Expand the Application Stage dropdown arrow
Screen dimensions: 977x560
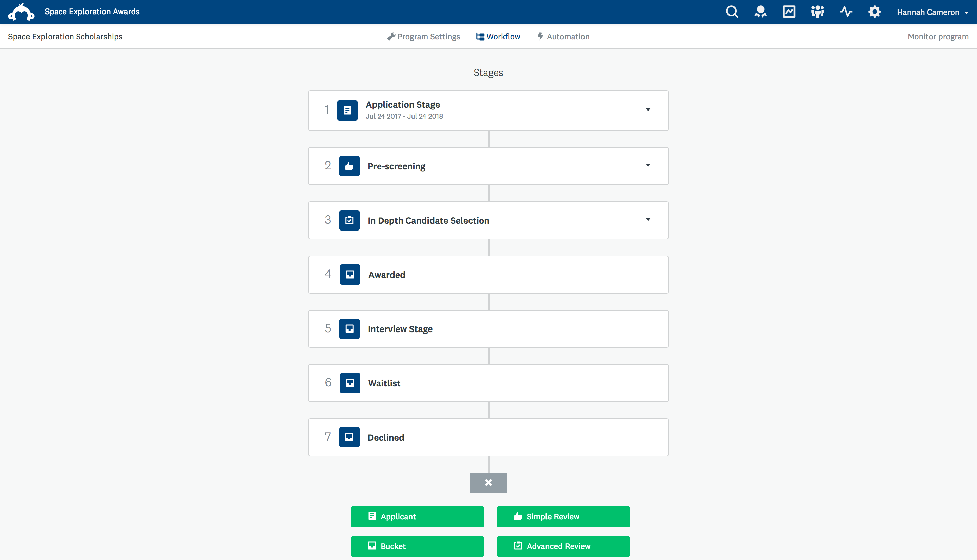pyautogui.click(x=648, y=109)
